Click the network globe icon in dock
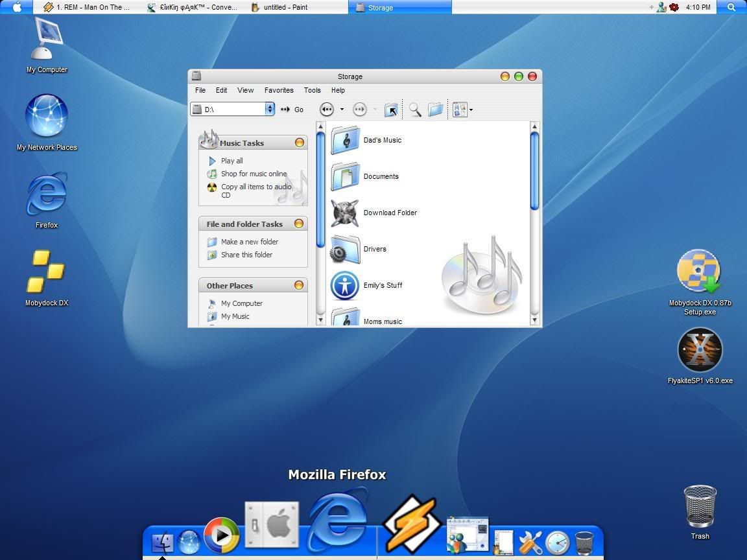Viewport: 747px width, 560px height. point(189,542)
